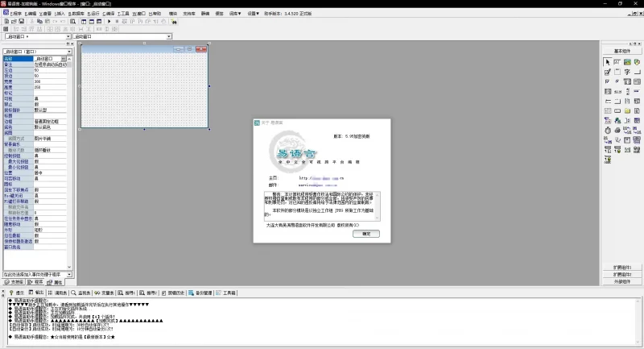The image size is (644, 349).
Task: Click the 确定 button in About dialog
Action: 366,234
